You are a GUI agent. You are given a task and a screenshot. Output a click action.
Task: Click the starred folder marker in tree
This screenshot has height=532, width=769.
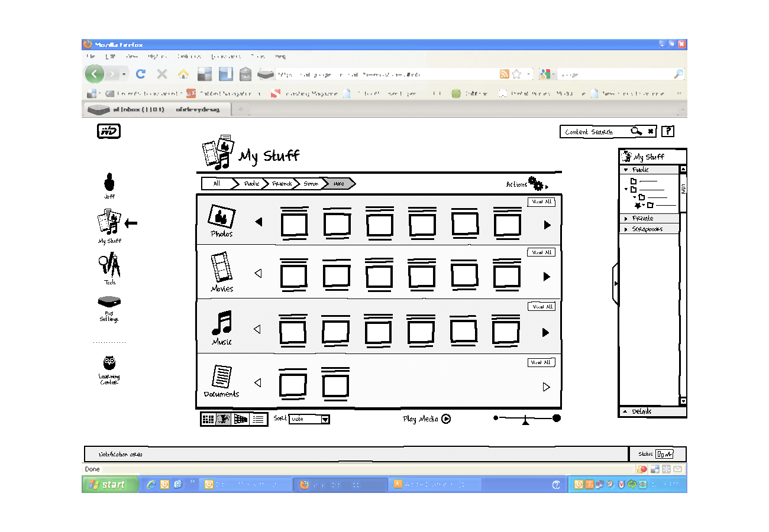[x=638, y=205]
